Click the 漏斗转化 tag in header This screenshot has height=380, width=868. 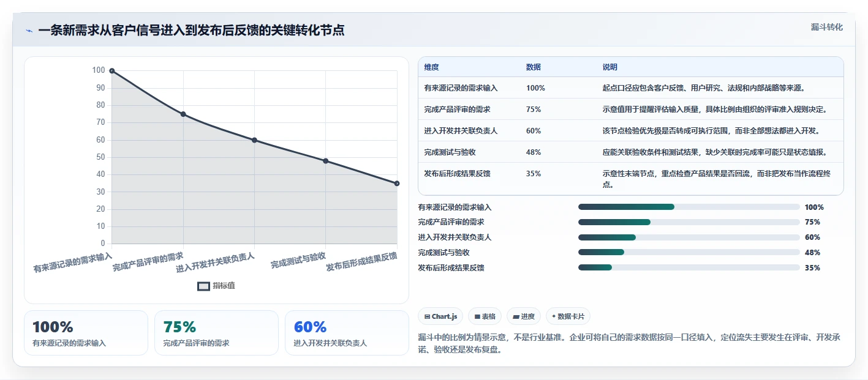click(x=826, y=27)
